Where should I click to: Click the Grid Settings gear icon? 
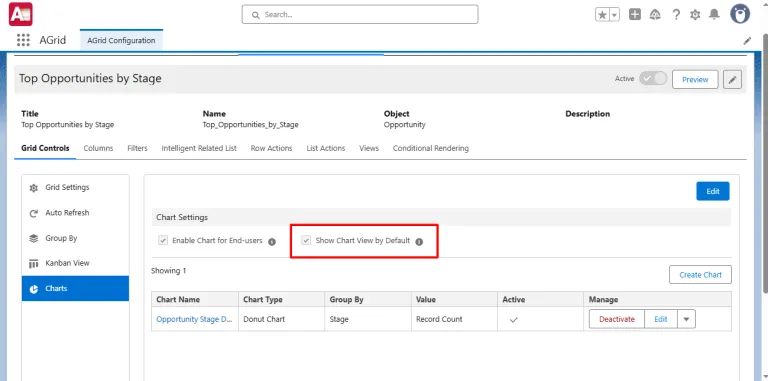[x=34, y=188]
